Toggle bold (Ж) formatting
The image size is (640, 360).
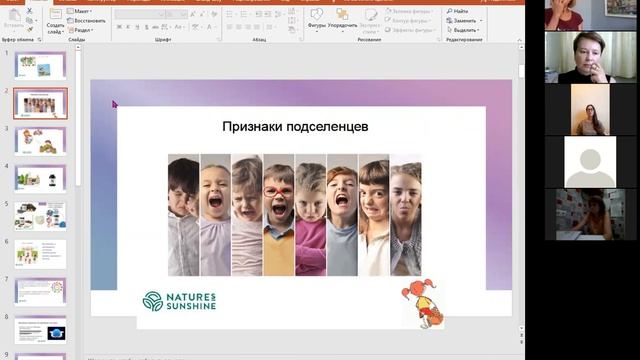(119, 27)
